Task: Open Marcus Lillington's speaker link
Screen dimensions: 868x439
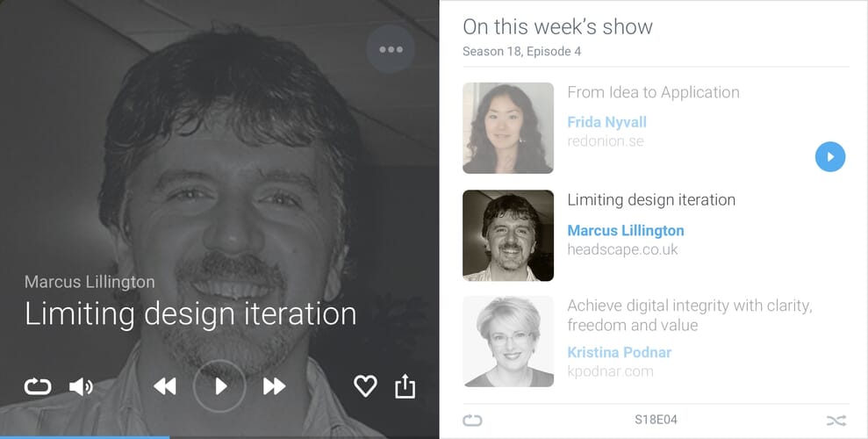Action: (626, 230)
